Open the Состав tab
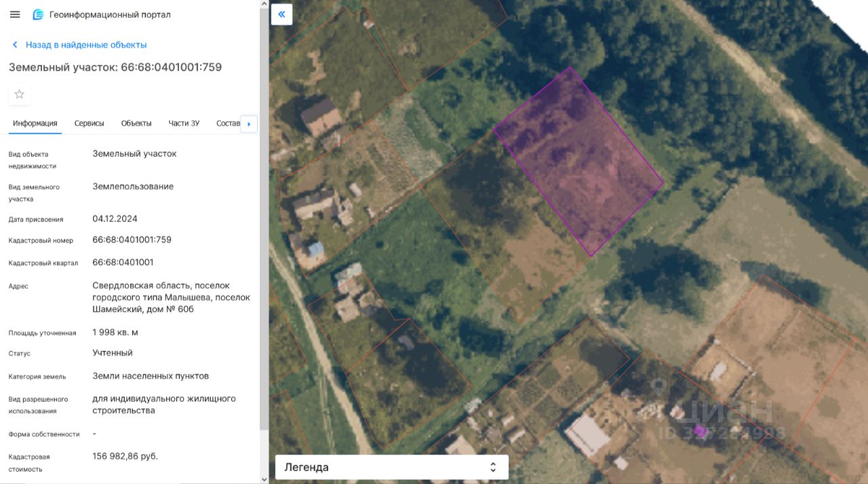This screenshot has height=484, width=868. 228,124
